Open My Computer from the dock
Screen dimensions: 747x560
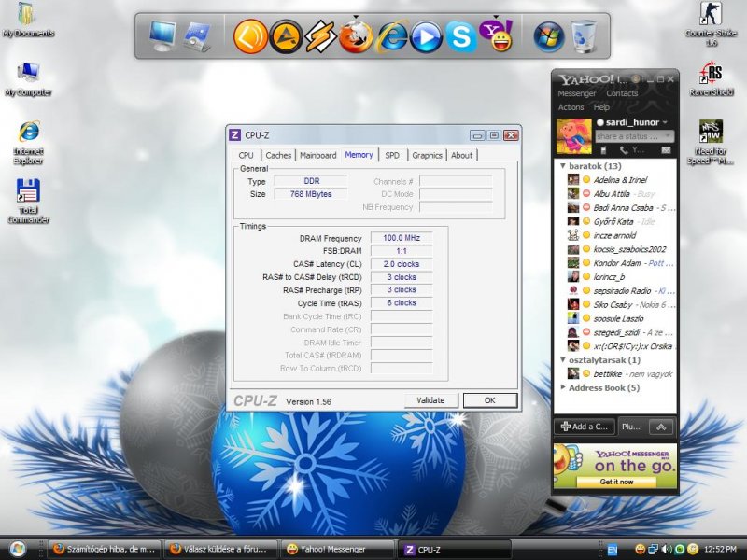pos(162,36)
